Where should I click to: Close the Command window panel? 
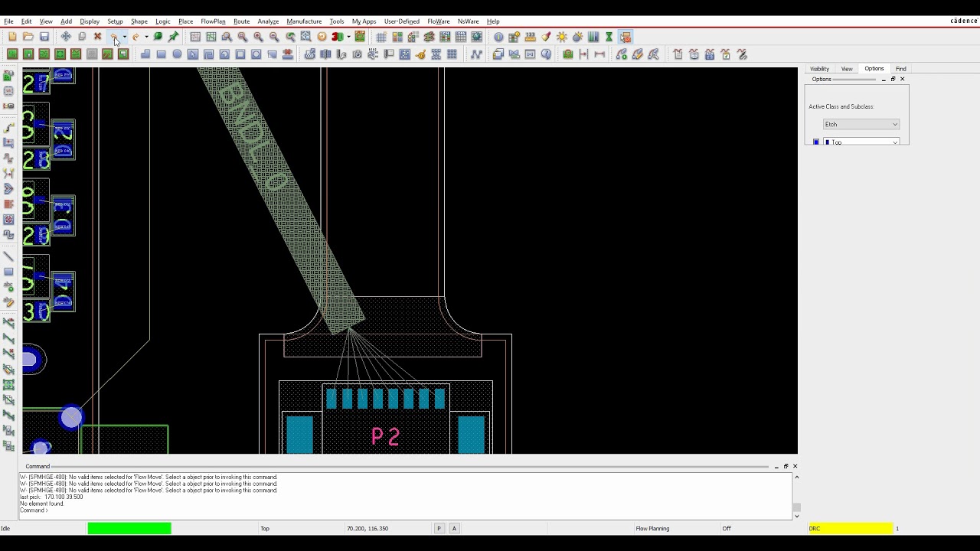pyautogui.click(x=795, y=466)
